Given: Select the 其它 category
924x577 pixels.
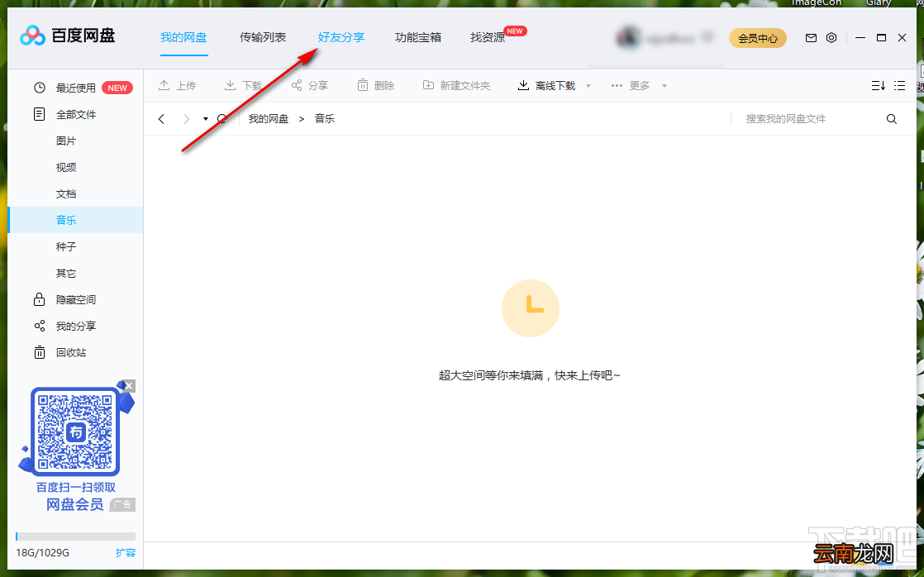Looking at the screenshot, I should tap(66, 274).
